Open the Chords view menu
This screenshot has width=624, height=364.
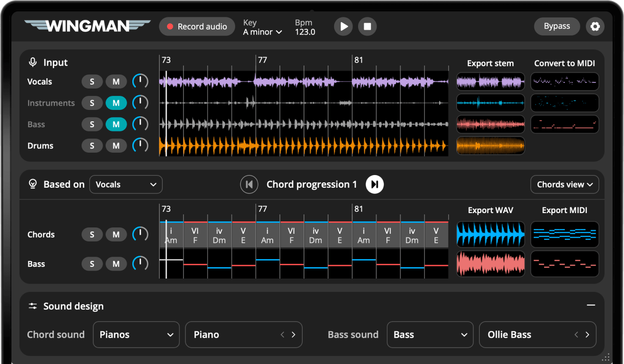coord(564,184)
